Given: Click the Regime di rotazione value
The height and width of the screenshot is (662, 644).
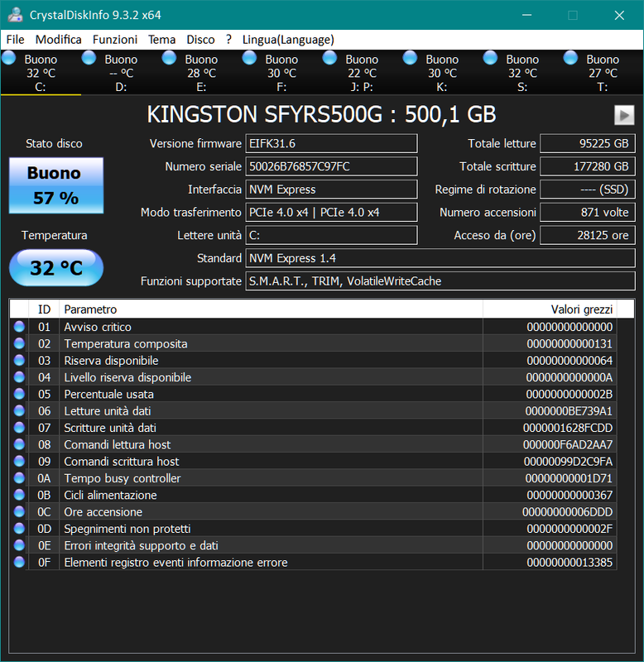Looking at the screenshot, I should click(588, 189).
